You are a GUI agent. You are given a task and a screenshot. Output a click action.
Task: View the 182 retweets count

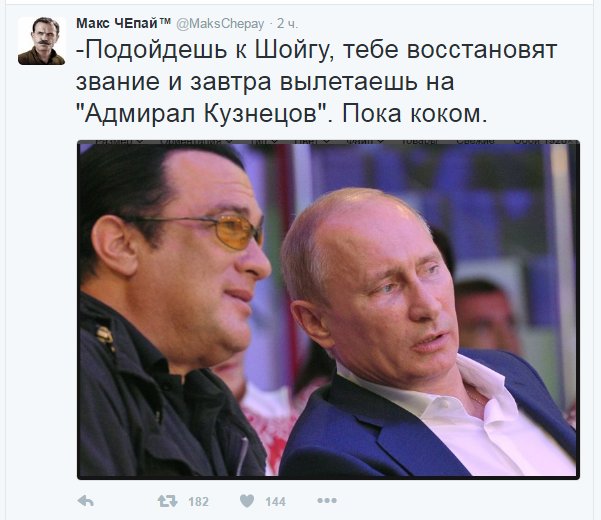click(199, 502)
